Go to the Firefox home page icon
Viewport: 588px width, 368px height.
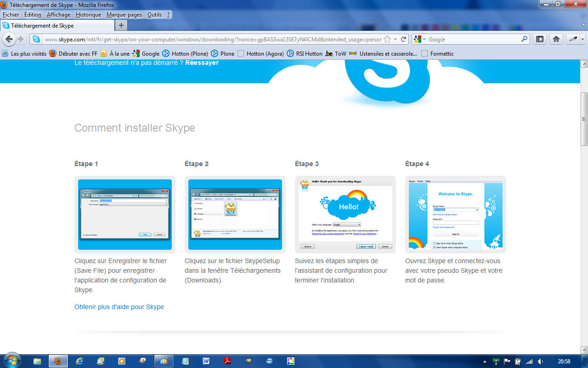556,39
